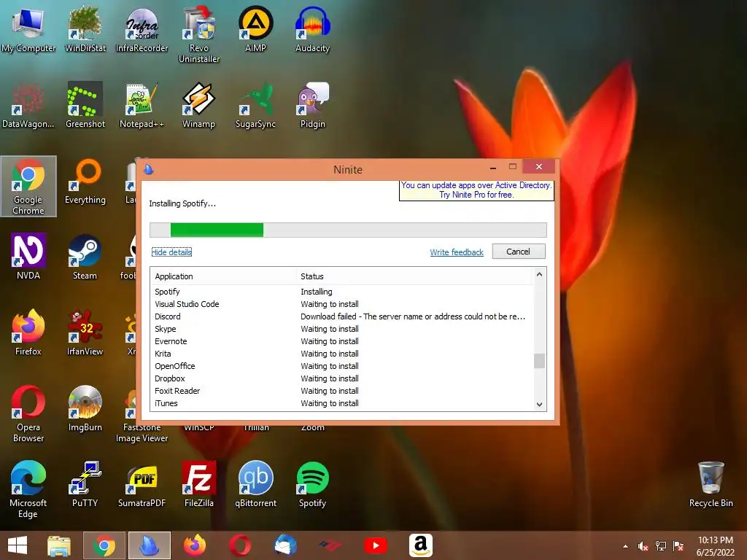Select the NVDA desktop shortcut

click(x=28, y=257)
